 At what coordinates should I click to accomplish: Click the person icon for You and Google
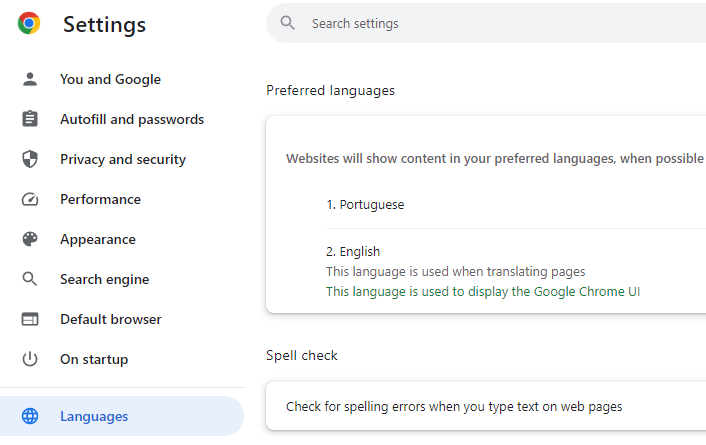30,79
